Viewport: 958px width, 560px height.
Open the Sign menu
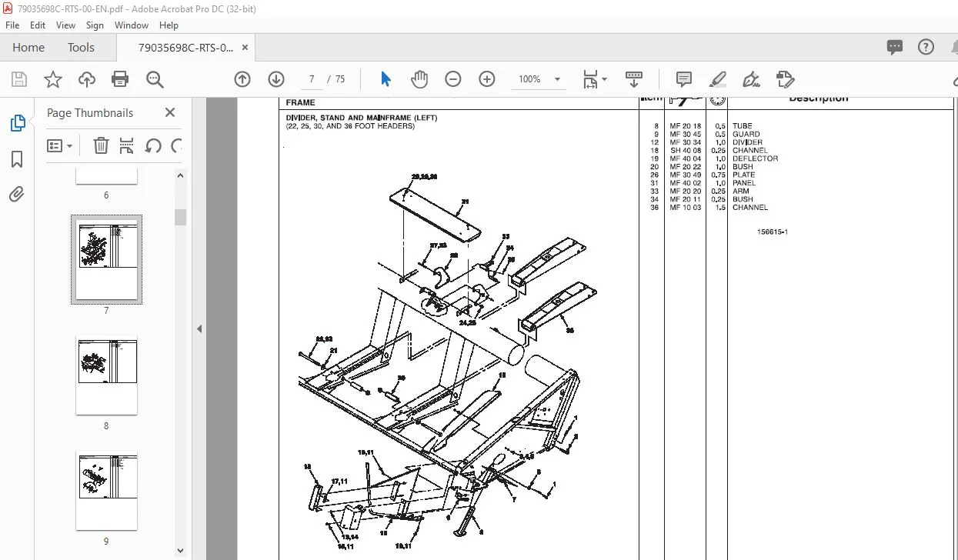tap(95, 25)
